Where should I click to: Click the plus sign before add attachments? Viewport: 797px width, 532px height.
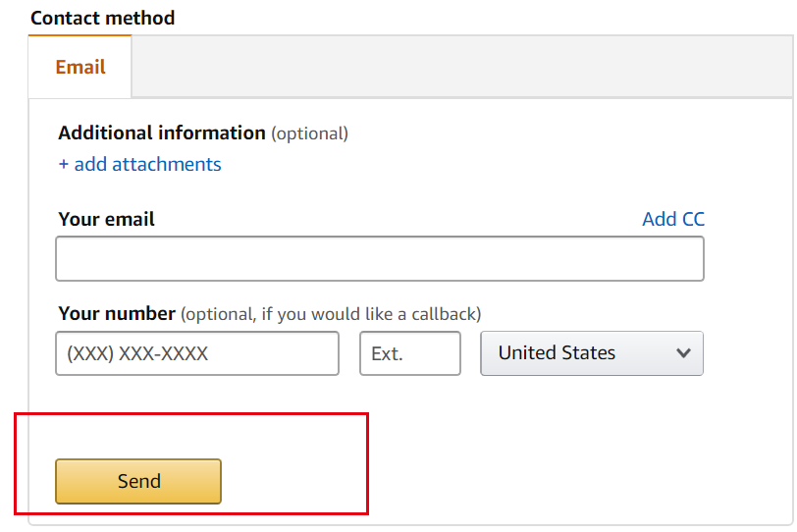coord(64,164)
